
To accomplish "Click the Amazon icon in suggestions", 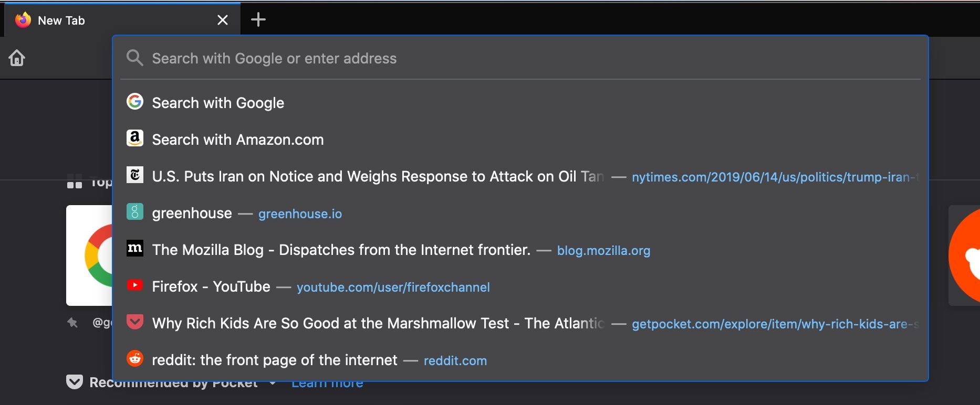I will [135, 138].
